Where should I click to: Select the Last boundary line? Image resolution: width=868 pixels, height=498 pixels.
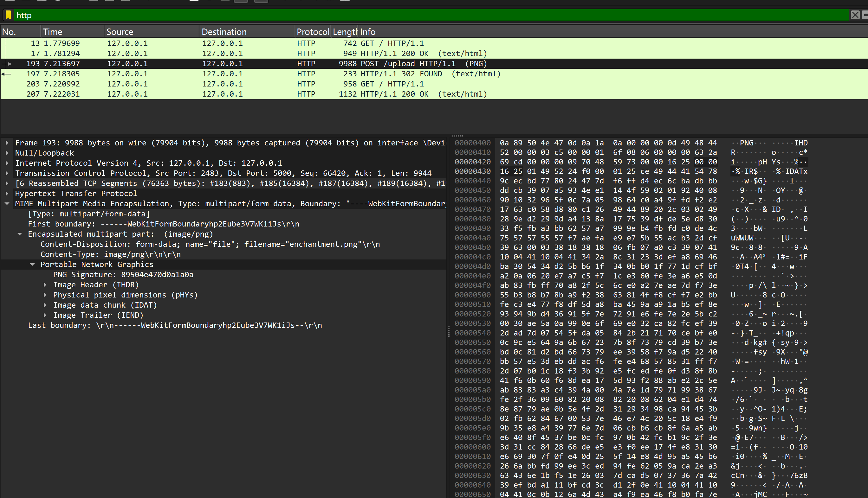(175, 325)
